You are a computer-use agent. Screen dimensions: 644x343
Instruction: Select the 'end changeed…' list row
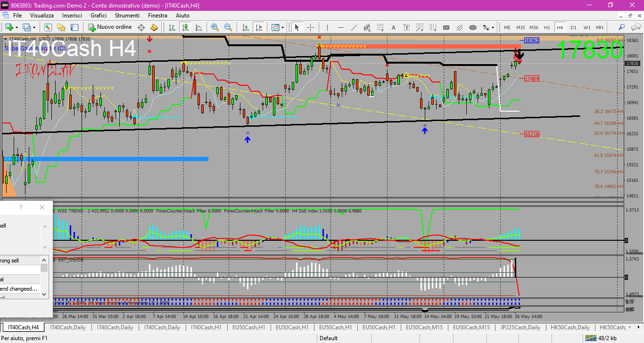(x=20, y=289)
